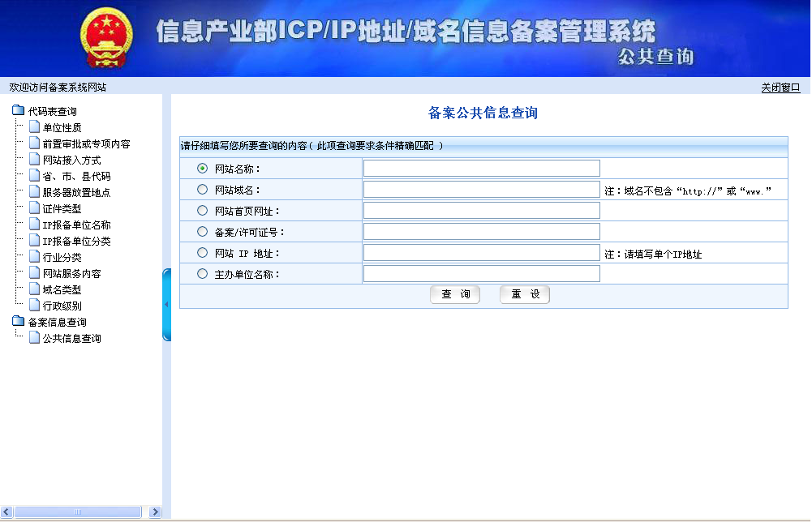Click the document icon beside 网站接入方式
This screenshot has height=522, width=812.
(35, 160)
